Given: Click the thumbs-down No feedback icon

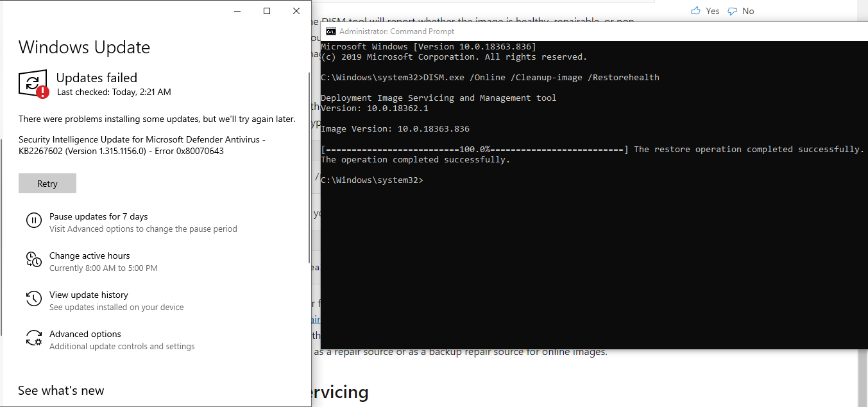Looking at the screenshot, I should pos(732,11).
